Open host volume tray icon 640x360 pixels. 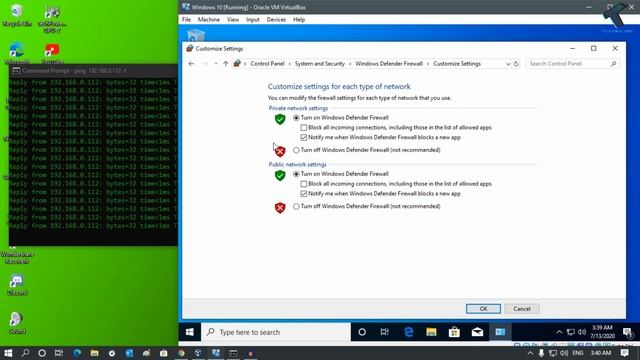coord(564,353)
